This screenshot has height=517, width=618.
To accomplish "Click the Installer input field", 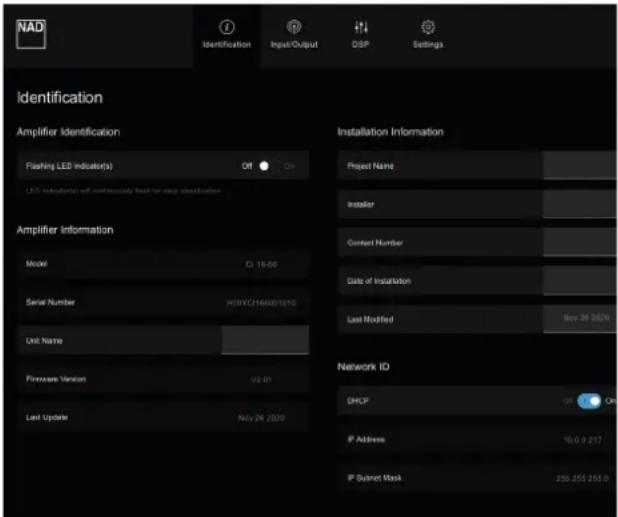I will click(580, 204).
